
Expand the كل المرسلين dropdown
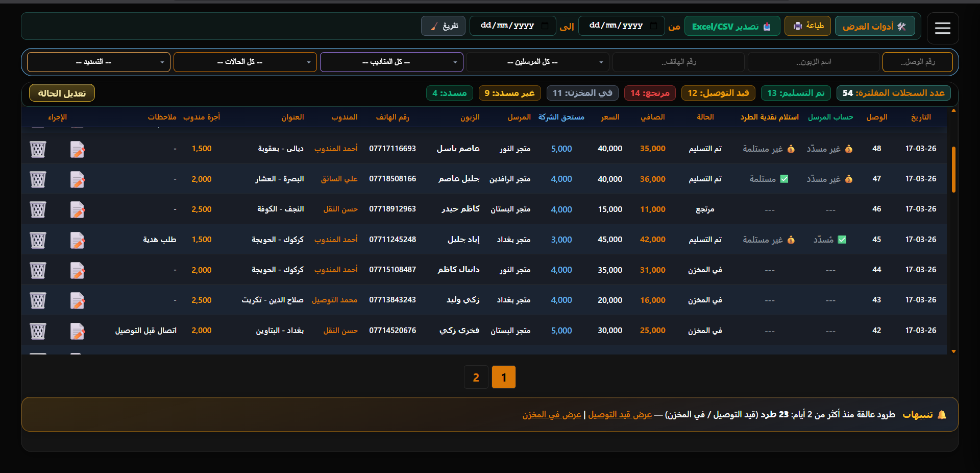point(537,62)
